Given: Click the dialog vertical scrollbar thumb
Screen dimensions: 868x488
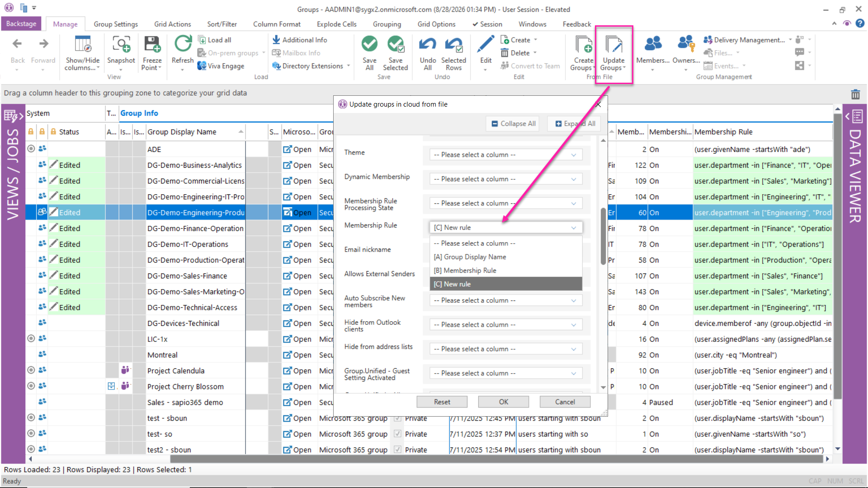Looking at the screenshot, I should pyautogui.click(x=603, y=236).
